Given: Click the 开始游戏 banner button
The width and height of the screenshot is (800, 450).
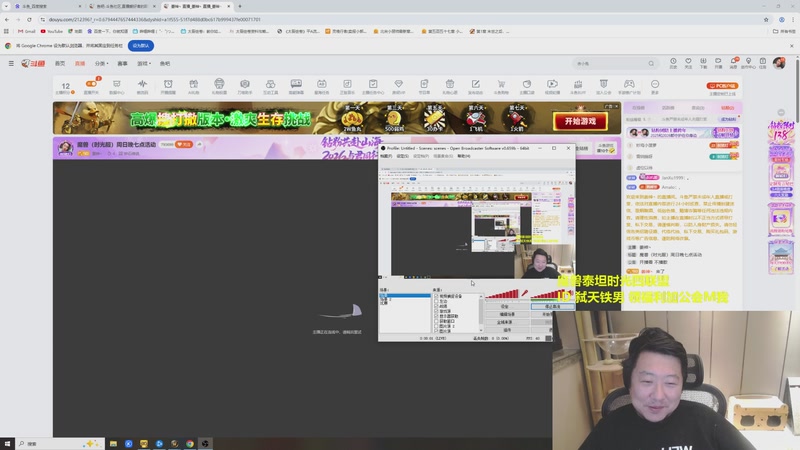Looking at the screenshot, I should pos(581,121).
